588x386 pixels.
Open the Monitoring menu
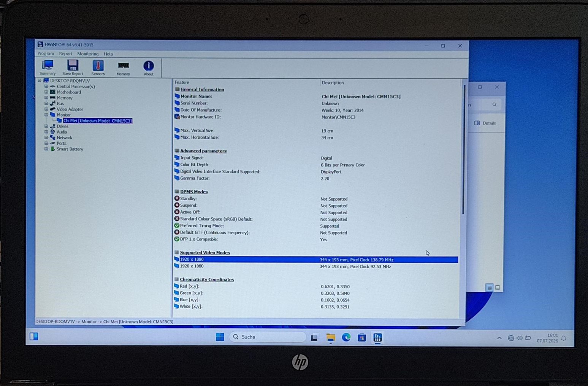[x=88, y=54]
